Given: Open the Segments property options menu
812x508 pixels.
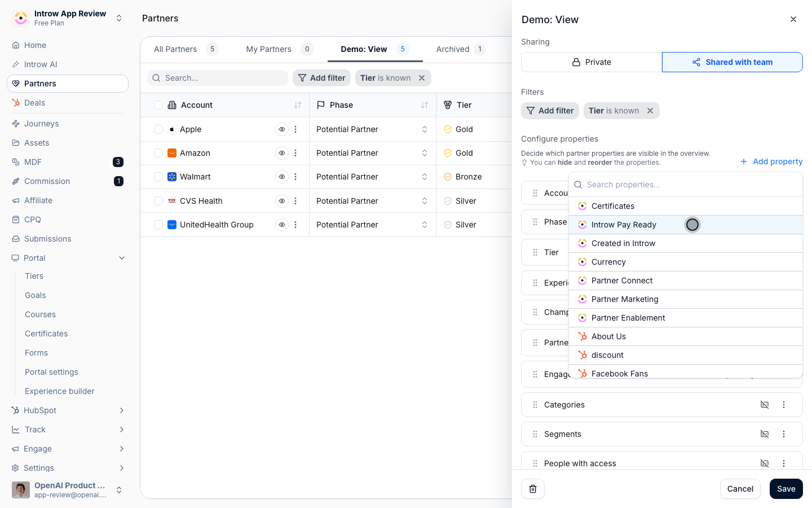Looking at the screenshot, I should tap(784, 434).
